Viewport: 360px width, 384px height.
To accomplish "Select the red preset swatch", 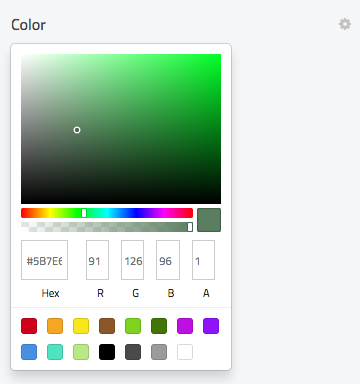I will click(29, 326).
